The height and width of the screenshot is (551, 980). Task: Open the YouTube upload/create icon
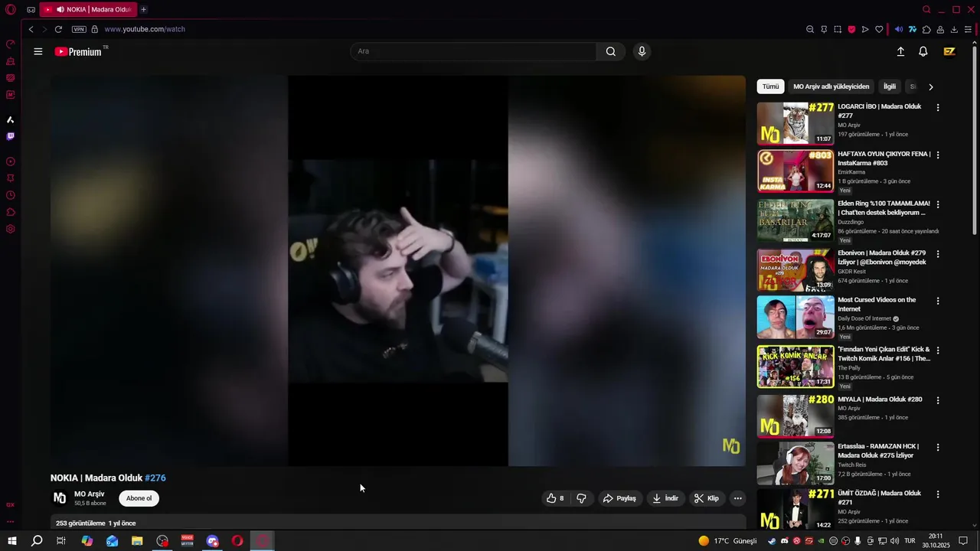900,51
